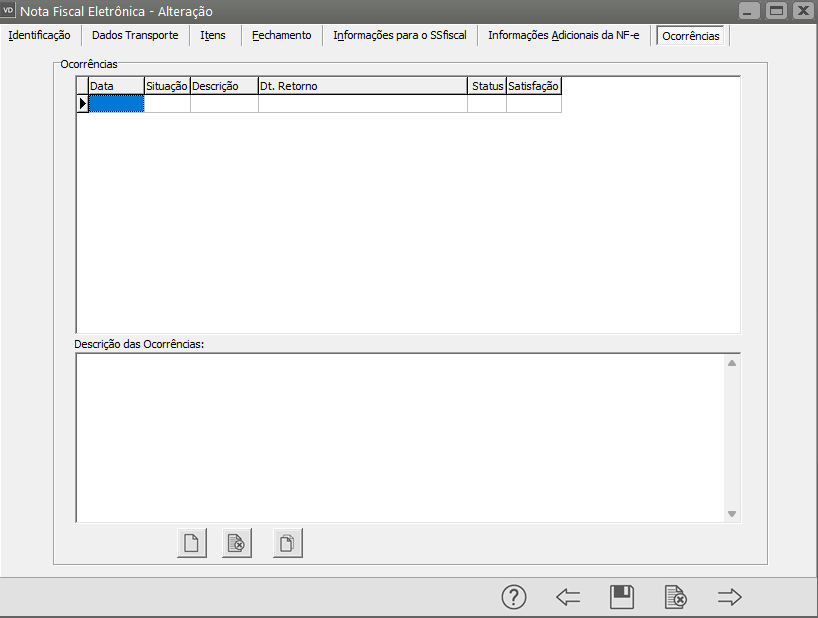
Task: Select the Itens tab
Action: 212,35
